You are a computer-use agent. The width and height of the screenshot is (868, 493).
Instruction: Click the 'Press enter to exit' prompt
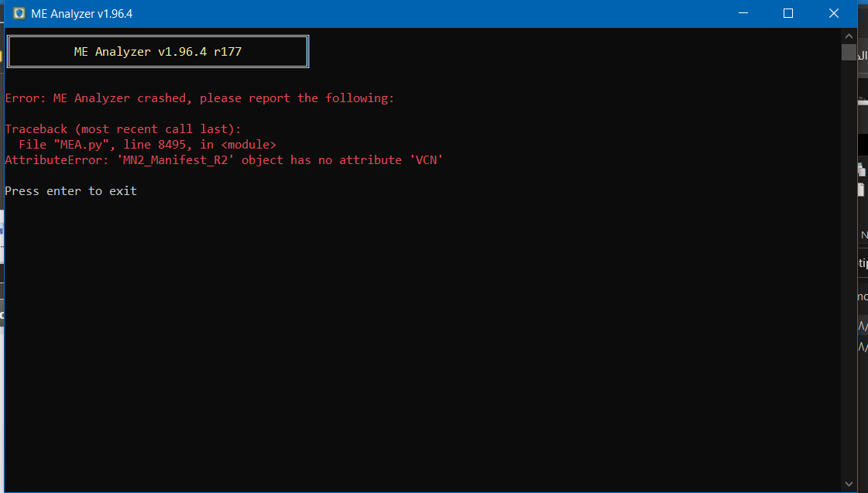point(71,191)
